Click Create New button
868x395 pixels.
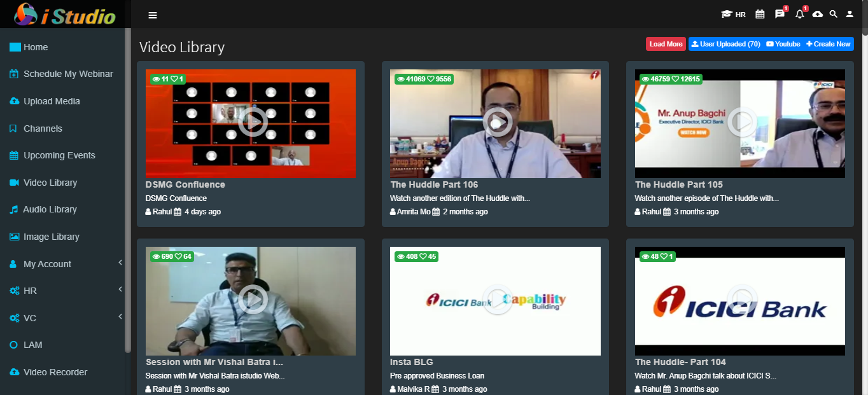828,44
